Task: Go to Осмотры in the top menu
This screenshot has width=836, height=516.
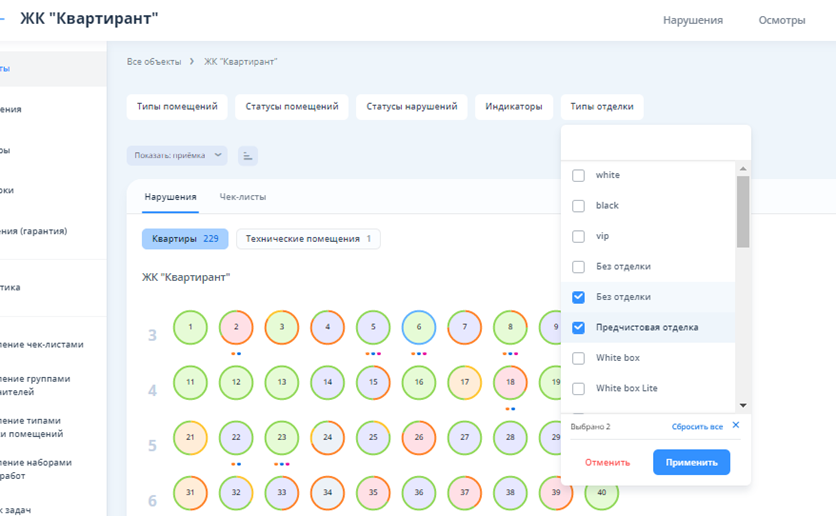Action: (781, 20)
